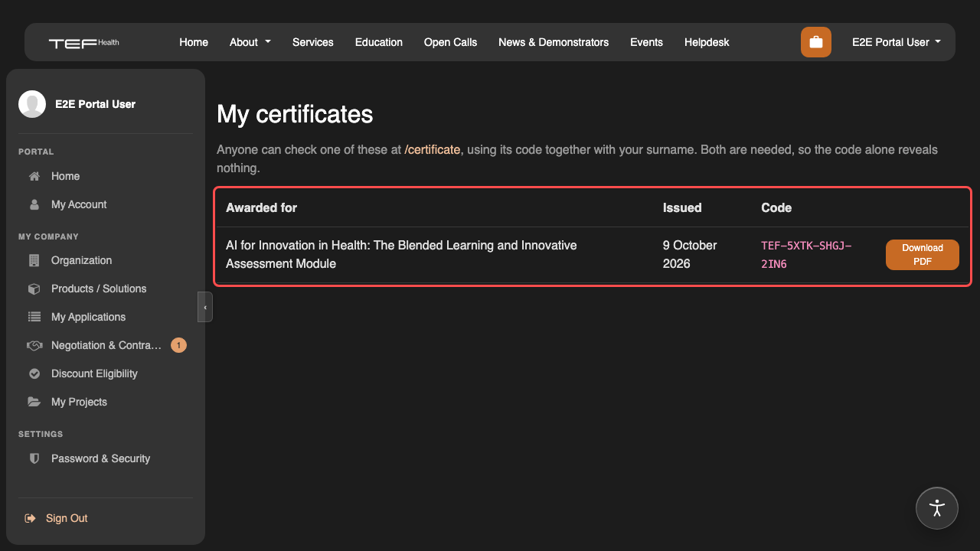Go to Home in top navigation
The image size is (980, 551).
[194, 42]
